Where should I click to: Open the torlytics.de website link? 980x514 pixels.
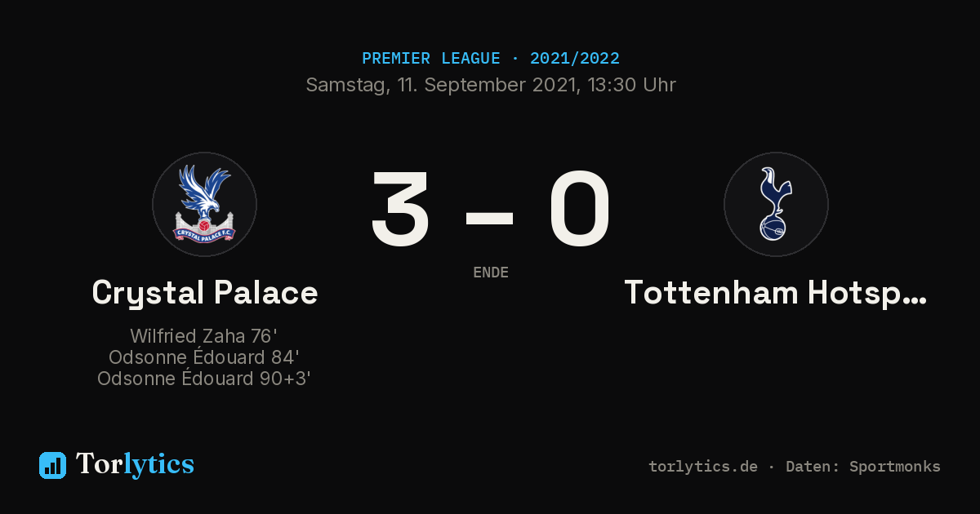[x=703, y=467]
